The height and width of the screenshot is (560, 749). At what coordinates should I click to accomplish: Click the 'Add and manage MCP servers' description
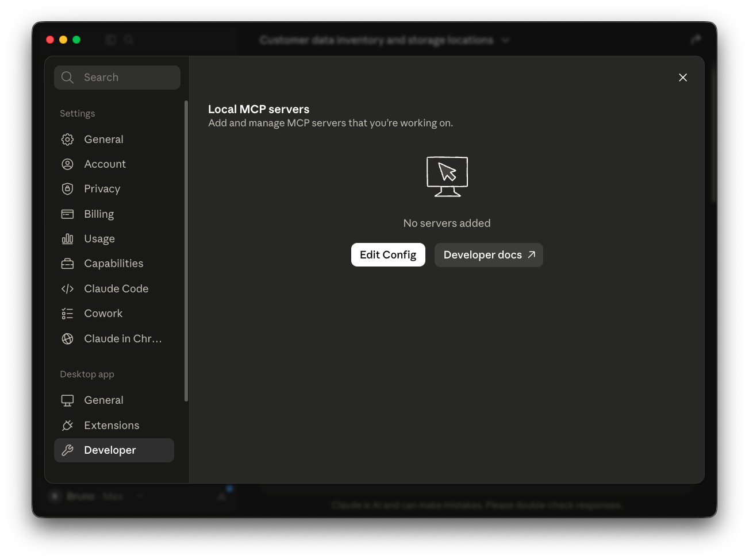click(x=331, y=123)
